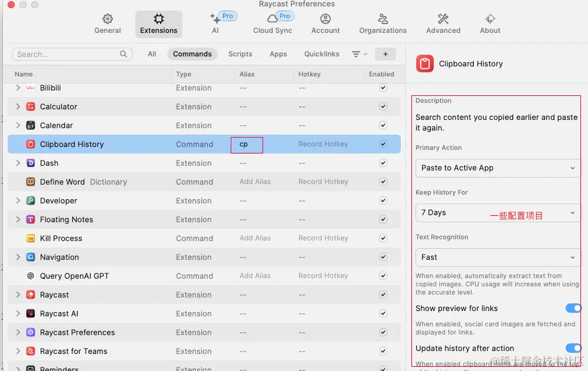This screenshot has width=588, height=371.
Task: Click the Raycast AI icon
Action: 31,313
